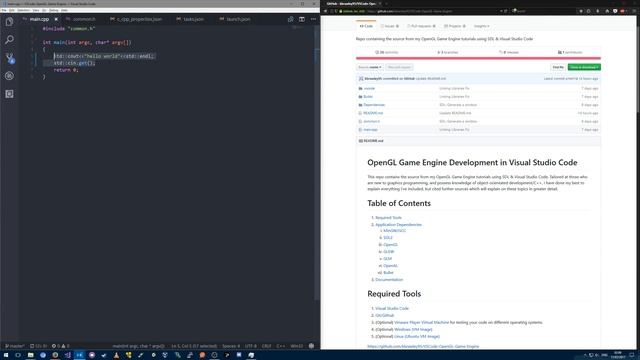The image size is (640, 360).
Task: Open the Dependencies folder in the repo
Action: 374,105
